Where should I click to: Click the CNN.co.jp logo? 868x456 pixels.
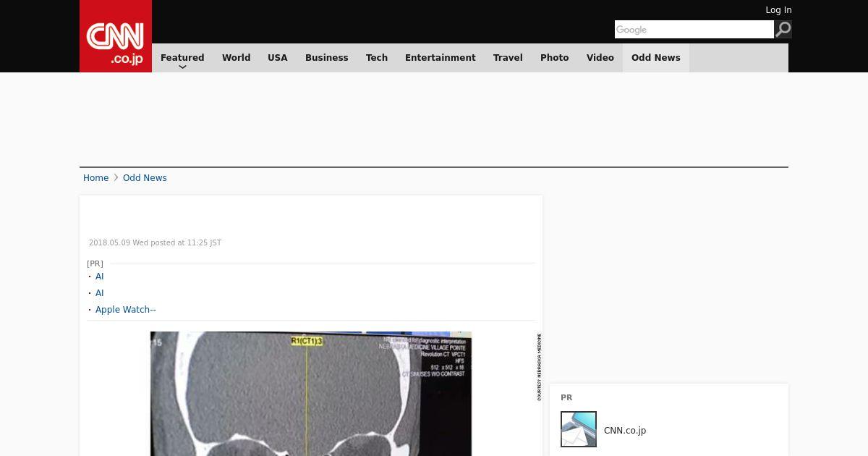point(116,36)
